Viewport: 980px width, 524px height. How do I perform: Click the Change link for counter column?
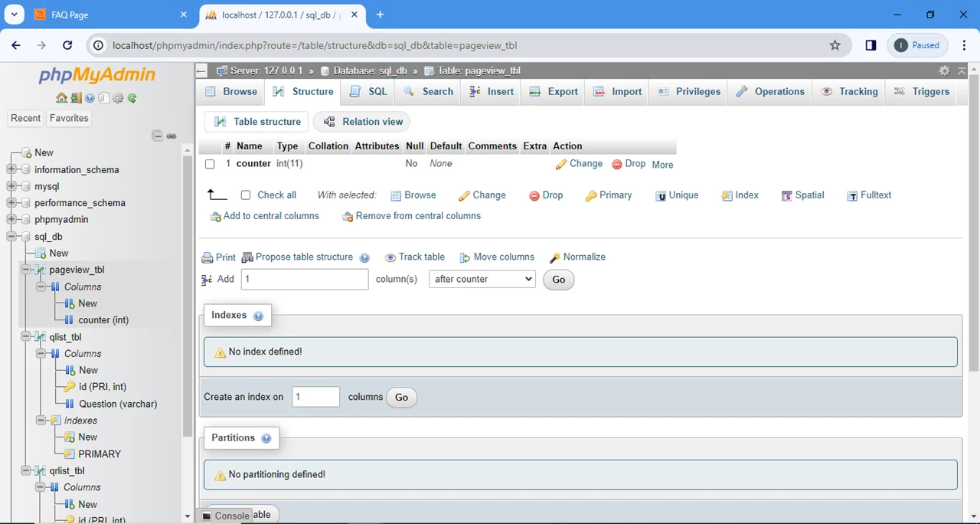pyautogui.click(x=580, y=164)
